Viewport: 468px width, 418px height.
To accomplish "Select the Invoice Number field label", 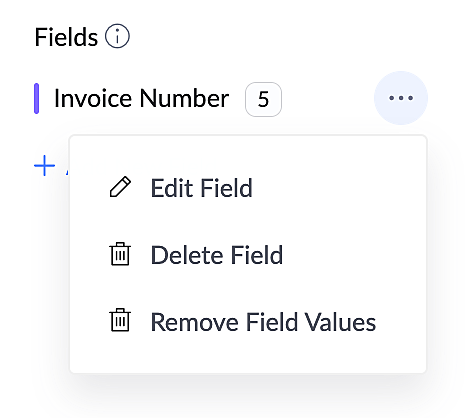I will click(x=141, y=98).
